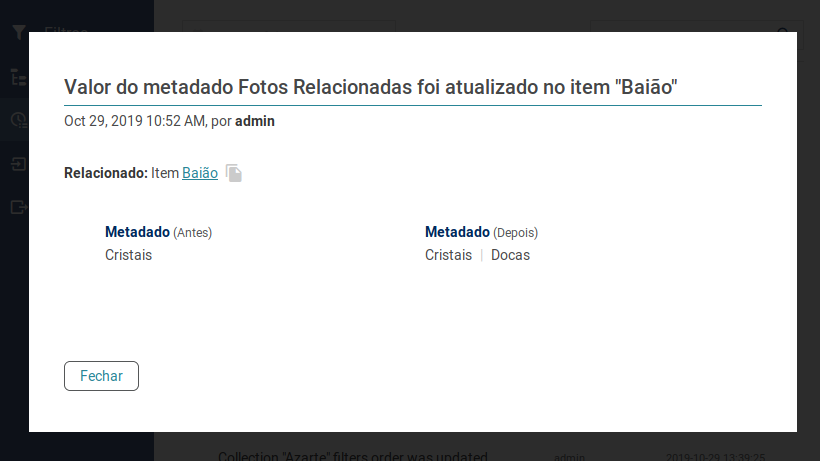Click the 2019-10-29 13:39:25 timestamp in row
820x461 pixels.
pos(715,457)
